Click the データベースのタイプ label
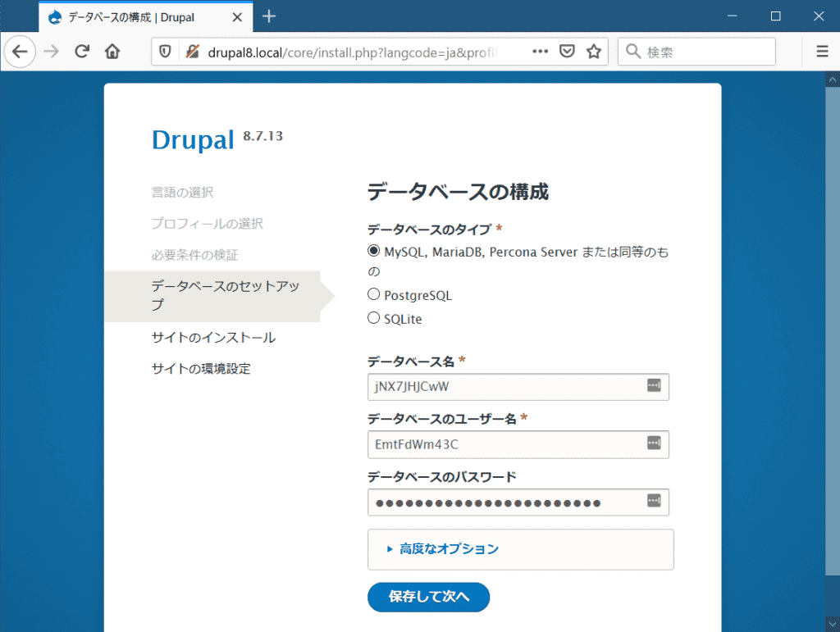This screenshot has width=840, height=632. click(429, 230)
